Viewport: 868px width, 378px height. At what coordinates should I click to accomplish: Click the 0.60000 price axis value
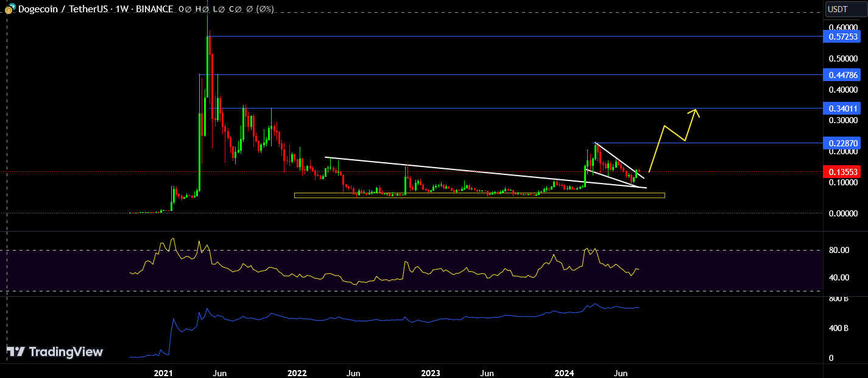(844, 27)
